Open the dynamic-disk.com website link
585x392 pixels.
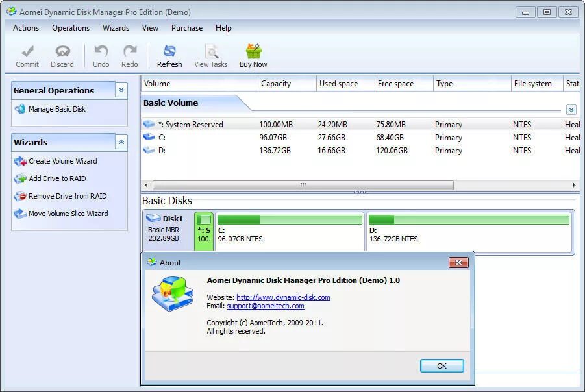[x=283, y=297]
